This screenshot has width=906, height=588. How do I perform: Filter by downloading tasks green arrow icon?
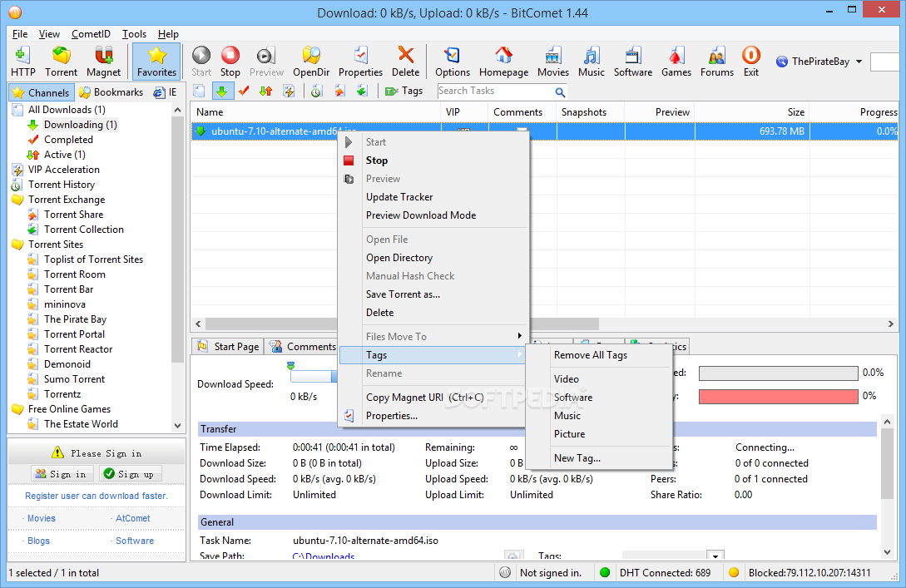(222, 91)
